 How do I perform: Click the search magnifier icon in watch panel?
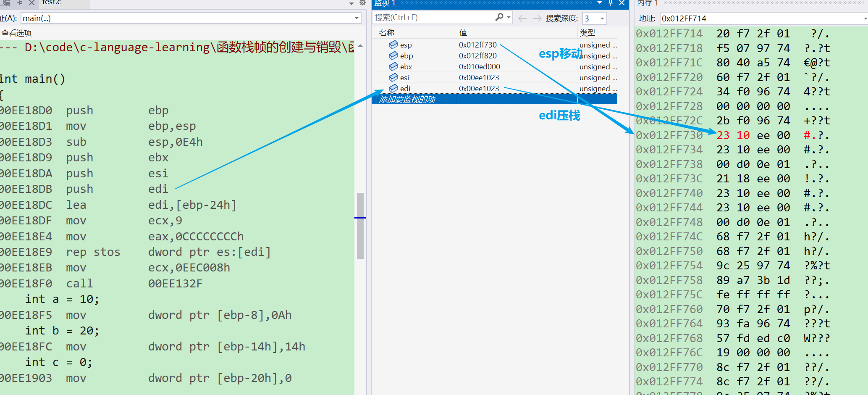pos(499,17)
